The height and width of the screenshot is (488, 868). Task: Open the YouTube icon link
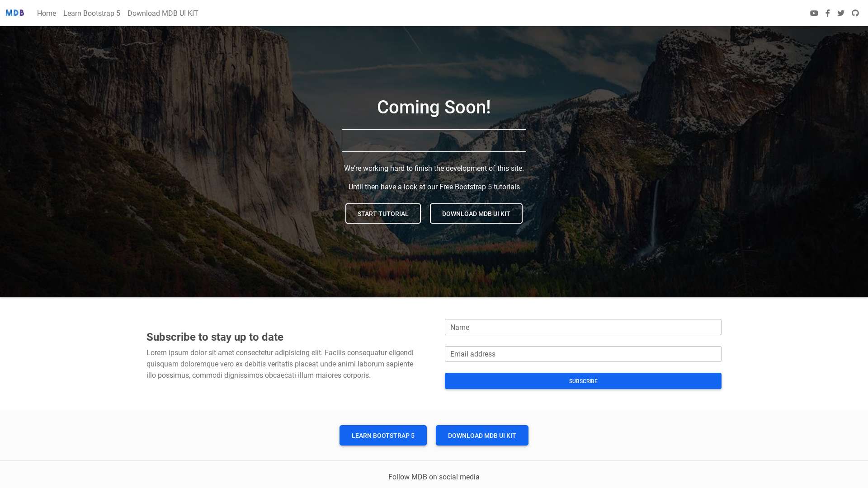click(814, 13)
